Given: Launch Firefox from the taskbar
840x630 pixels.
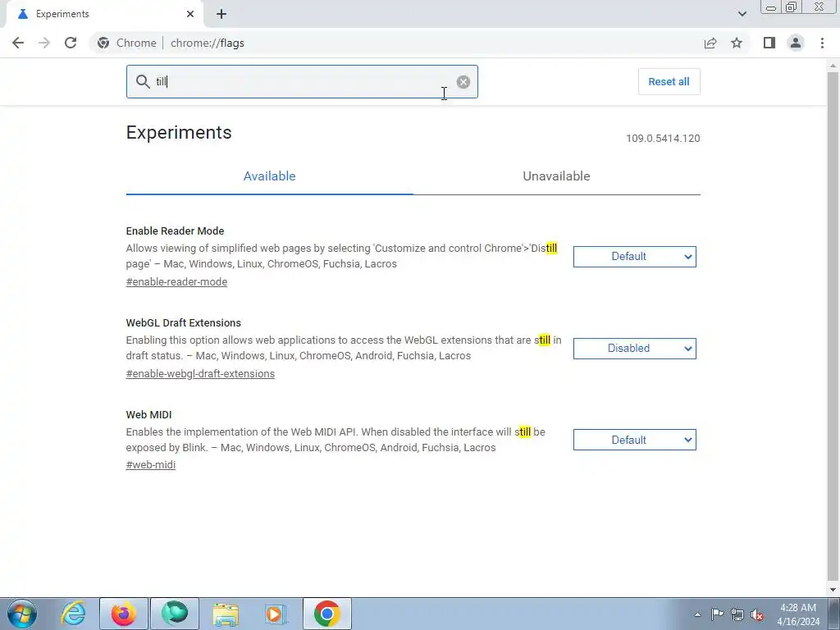Looking at the screenshot, I should point(124,614).
